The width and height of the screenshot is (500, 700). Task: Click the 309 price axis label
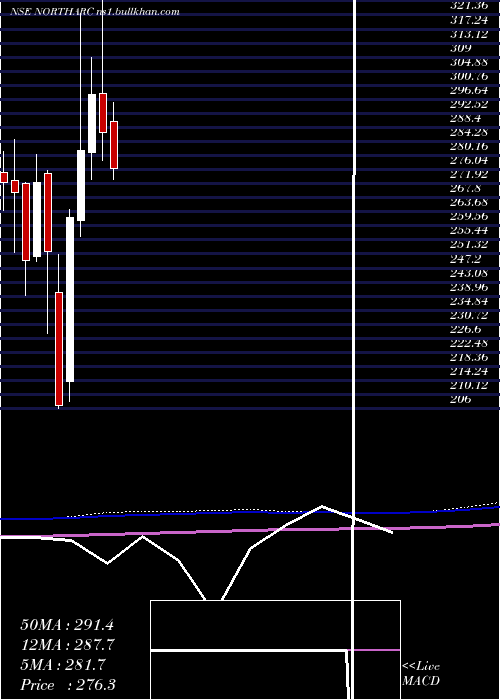click(461, 48)
